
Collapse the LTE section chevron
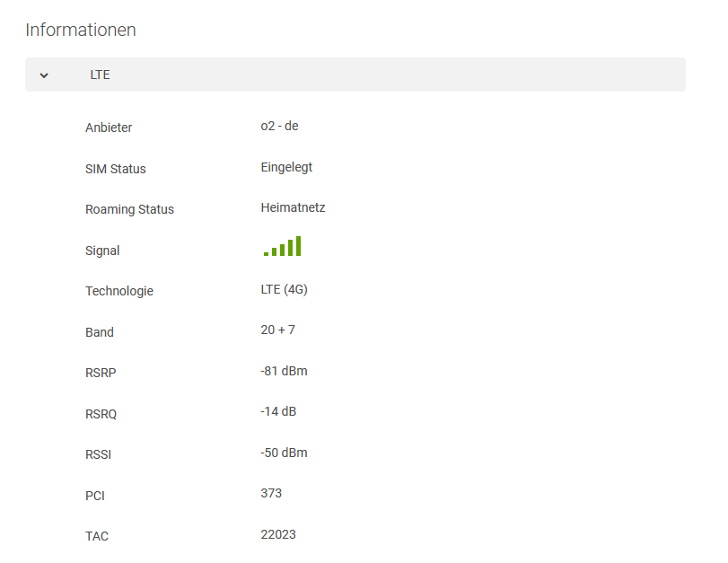pyautogui.click(x=44, y=75)
